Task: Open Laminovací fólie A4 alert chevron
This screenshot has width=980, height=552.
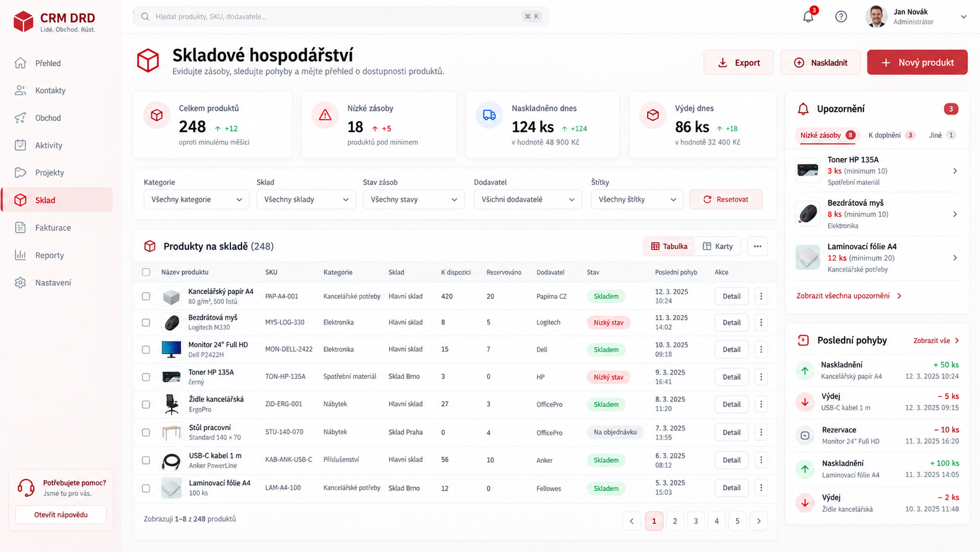Action: tap(955, 258)
